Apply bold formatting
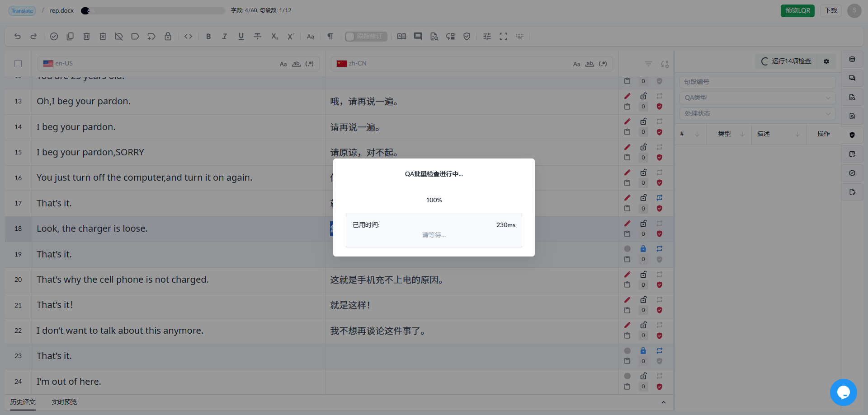The width and height of the screenshot is (868, 415). (208, 37)
